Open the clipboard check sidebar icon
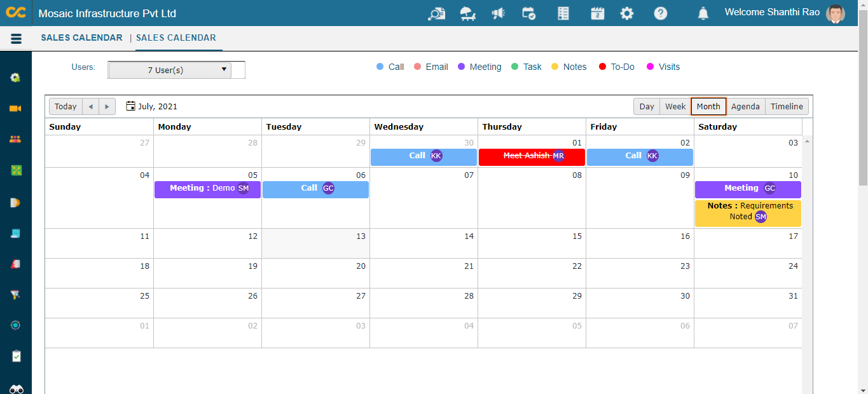This screenshot has height=394, width=868. (x=16, y=357)
